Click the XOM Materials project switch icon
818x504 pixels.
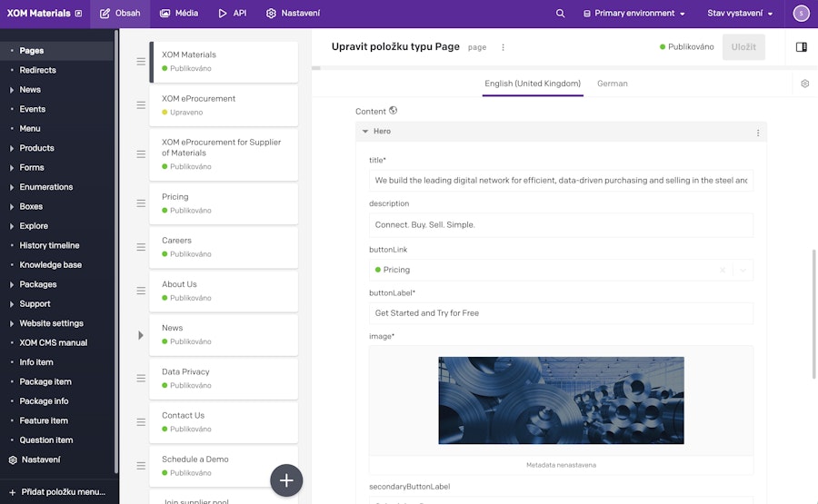tap(78, 14)
